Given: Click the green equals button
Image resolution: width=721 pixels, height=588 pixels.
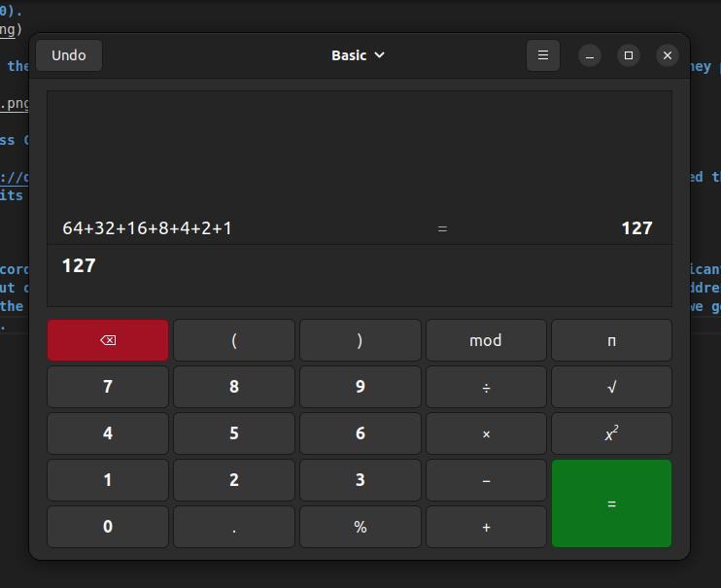Looking at the screenshot, I should (x=611, y=503).
